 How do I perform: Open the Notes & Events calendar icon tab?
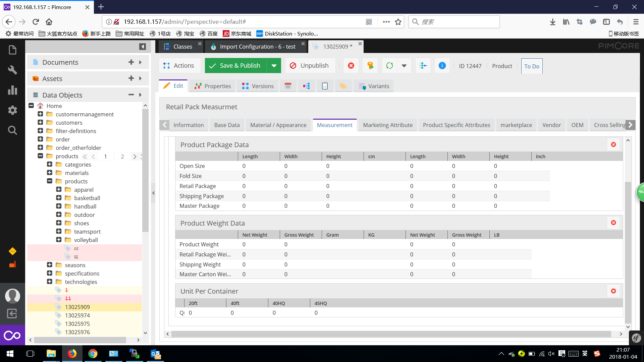coord(288,86)
